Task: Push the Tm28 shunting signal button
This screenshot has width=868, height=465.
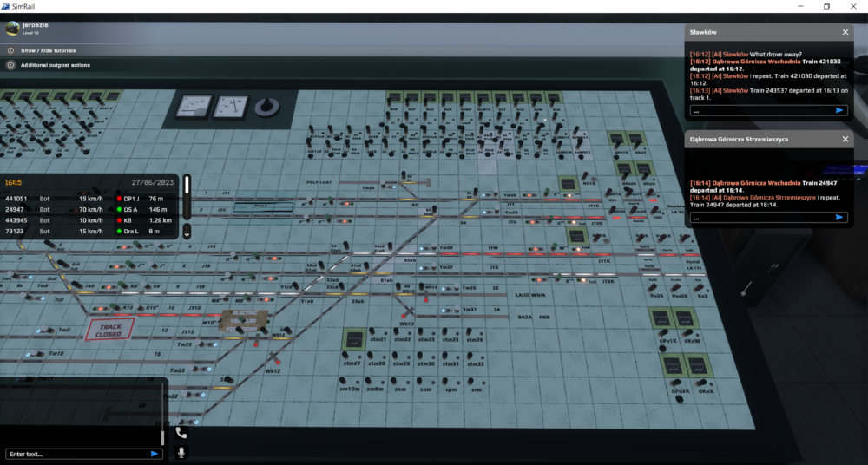Action: click(434, 246)
